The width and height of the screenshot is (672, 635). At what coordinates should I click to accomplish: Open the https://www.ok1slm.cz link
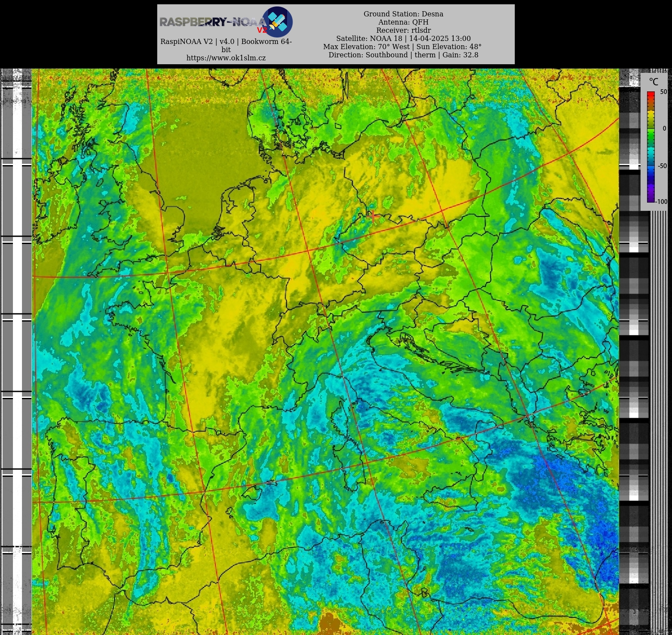(226, 58)
